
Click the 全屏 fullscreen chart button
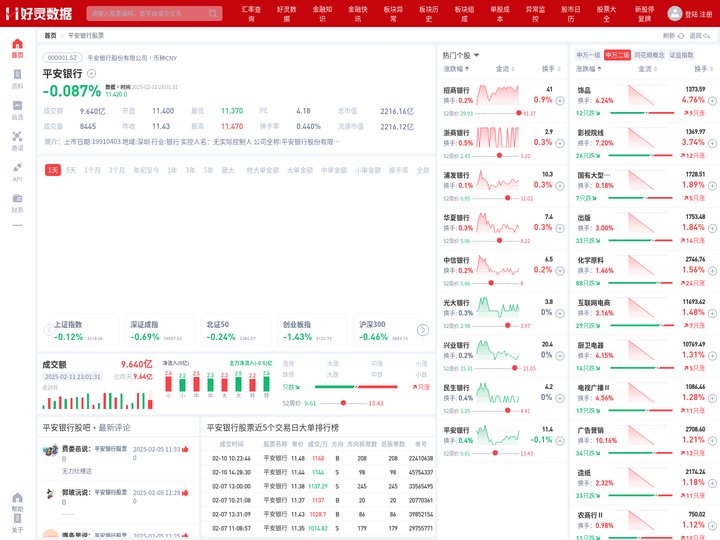click(x=422, y=170)
